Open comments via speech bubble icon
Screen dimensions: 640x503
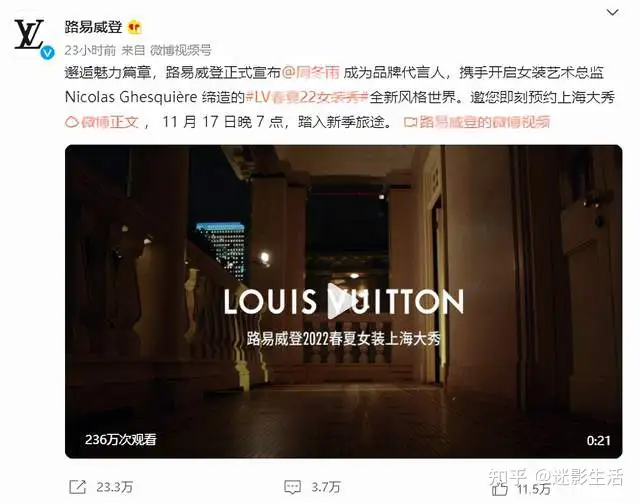click(x=293, y=487)
